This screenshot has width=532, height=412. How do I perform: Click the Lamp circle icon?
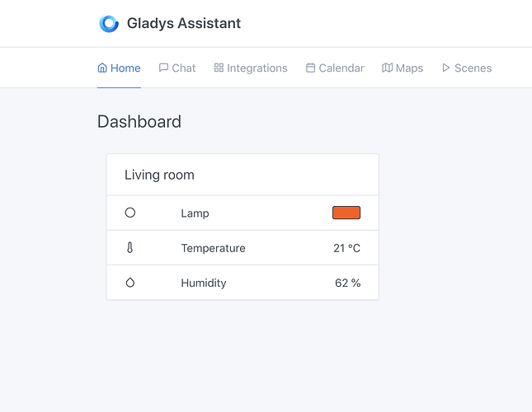click(x=130, y=213)
